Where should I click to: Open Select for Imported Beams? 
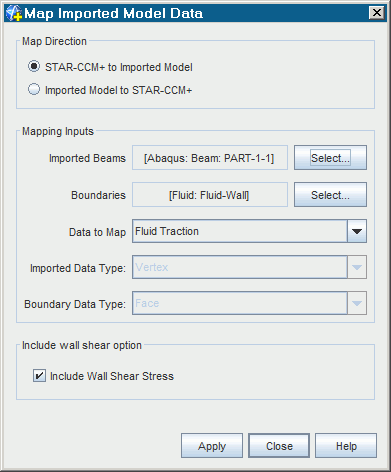[x=330, y=158]
